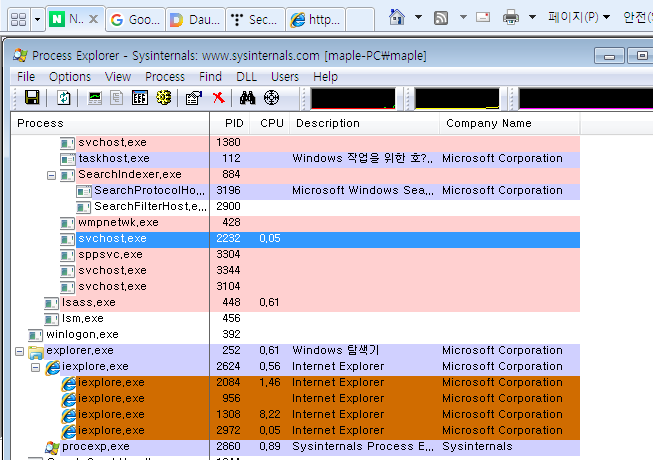Viewport: 653px width, 460px height.
Task: Click the explorer.exe folder icon
Action: click(36, 352)
